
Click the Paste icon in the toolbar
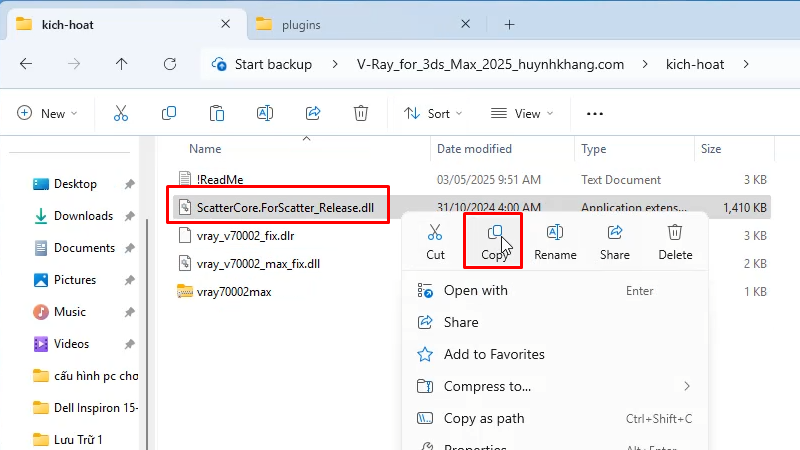[x=217, y=113]
